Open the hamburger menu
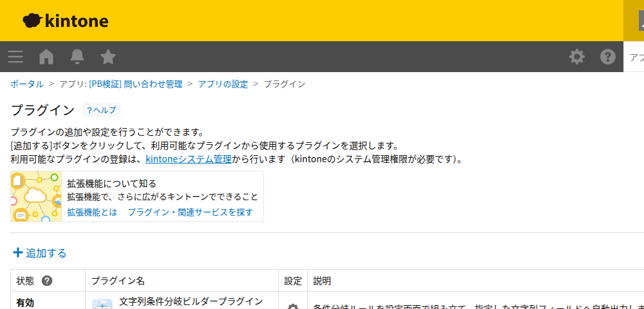Viewport: 644px width, 309px height. click(x=15, y=57)
